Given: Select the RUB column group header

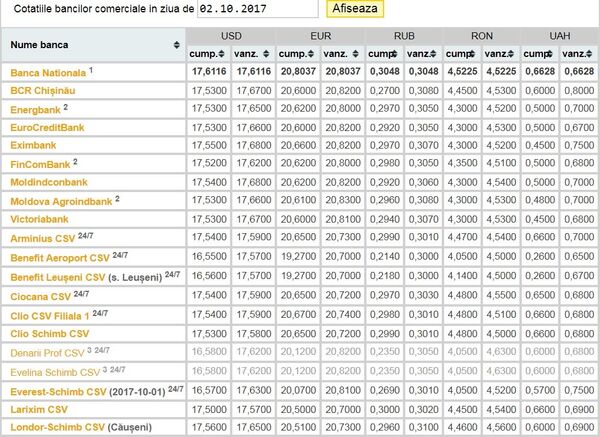Looking at the screenshot, I should point(404,36).
